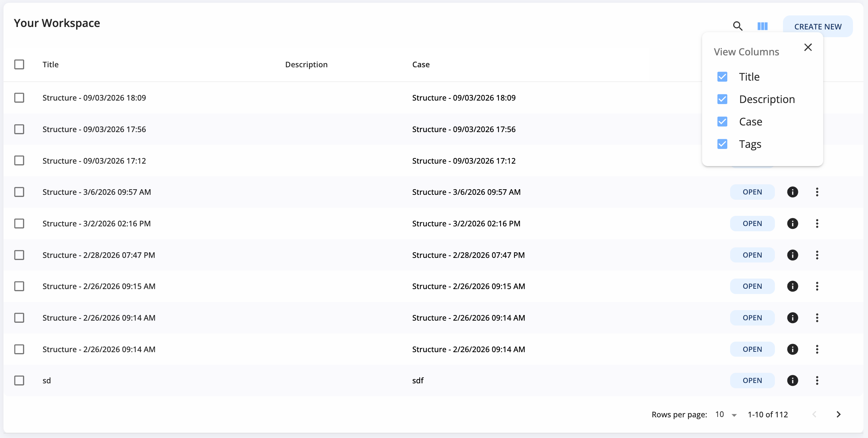This screenshot has height=438, width=868.
Task: Open info for the sd row
Action: pyautogui.click(x=792, y=381)
